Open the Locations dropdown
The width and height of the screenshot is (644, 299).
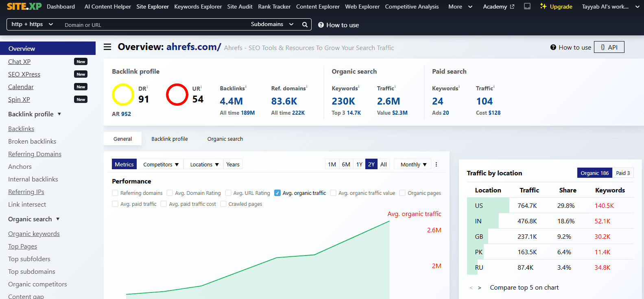tap(204, 164)
